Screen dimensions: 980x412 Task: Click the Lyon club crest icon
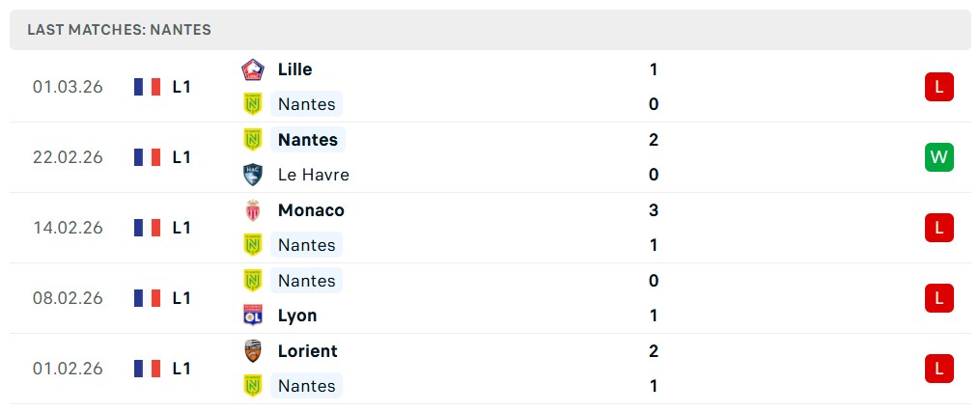[x=253, y=316]
